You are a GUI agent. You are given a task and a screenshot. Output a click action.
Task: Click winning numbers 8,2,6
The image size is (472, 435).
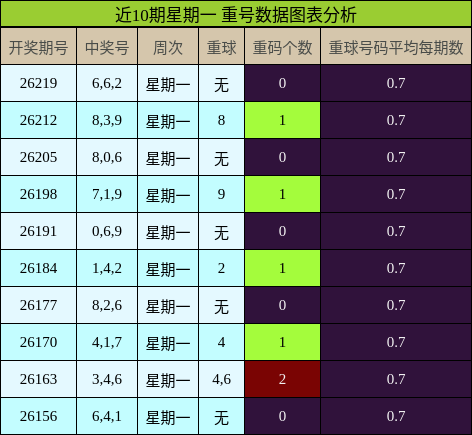(107, 305)
